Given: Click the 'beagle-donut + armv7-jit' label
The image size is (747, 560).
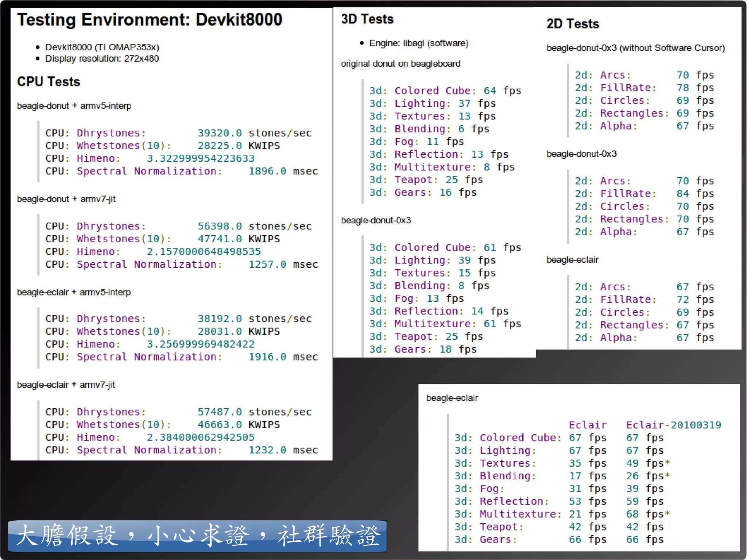Looking at the screenshot, I should pos(66,199).
